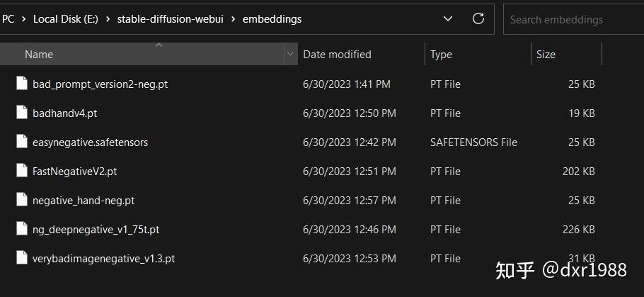The width and height of the screenshot is (644, 297).
Task: Open the address bar history dropdown
Action: click(x=447, y=19)
